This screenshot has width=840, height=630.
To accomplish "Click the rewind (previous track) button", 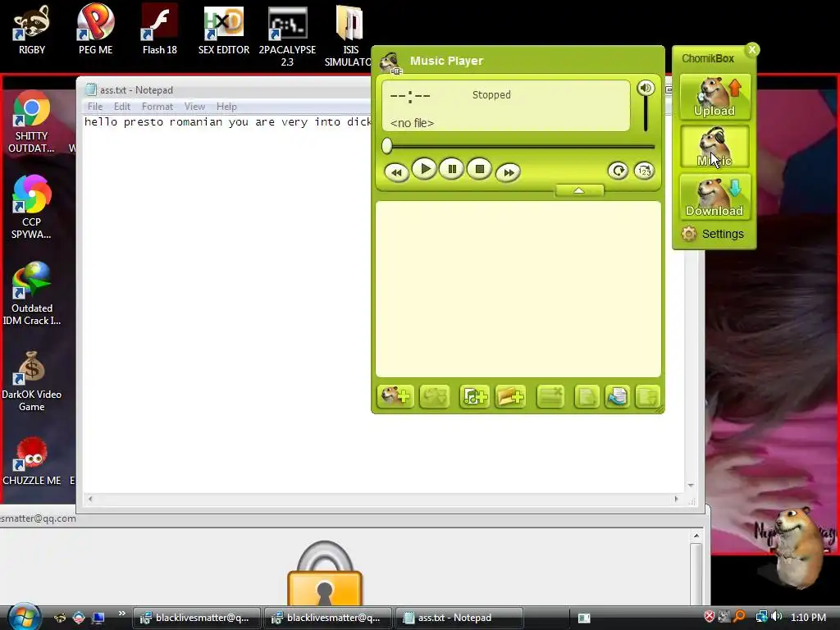I will (396, 172).
